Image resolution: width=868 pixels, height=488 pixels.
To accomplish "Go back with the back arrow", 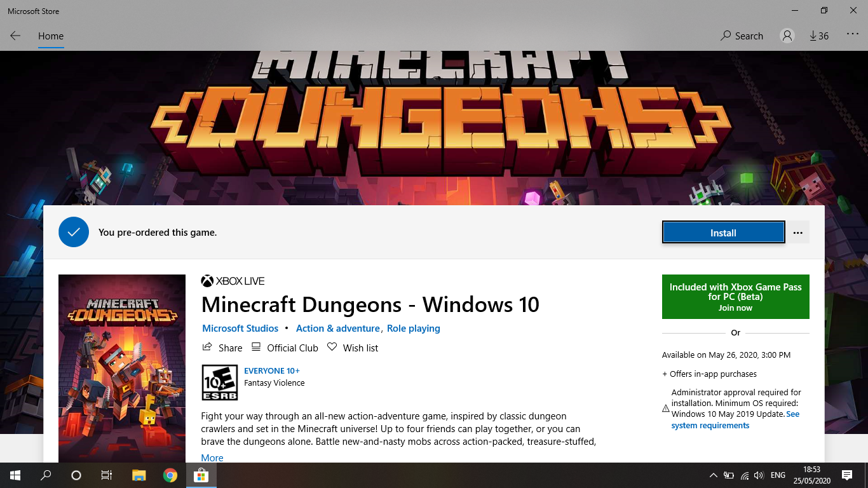I will point(15,36).
